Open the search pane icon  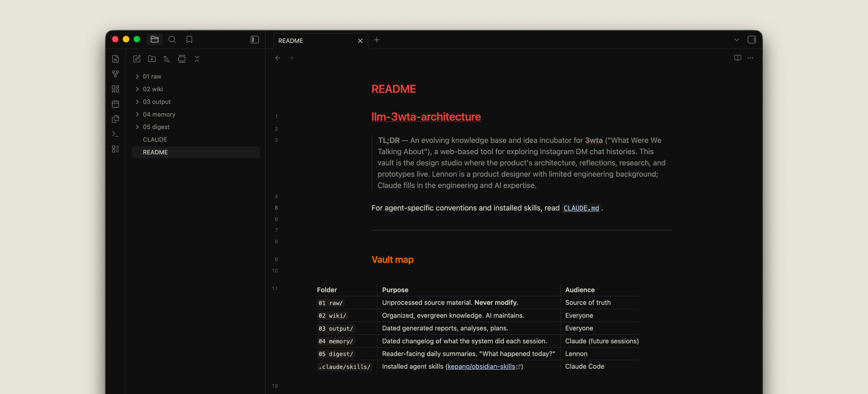pyautogui.click(x=172, y=39)
